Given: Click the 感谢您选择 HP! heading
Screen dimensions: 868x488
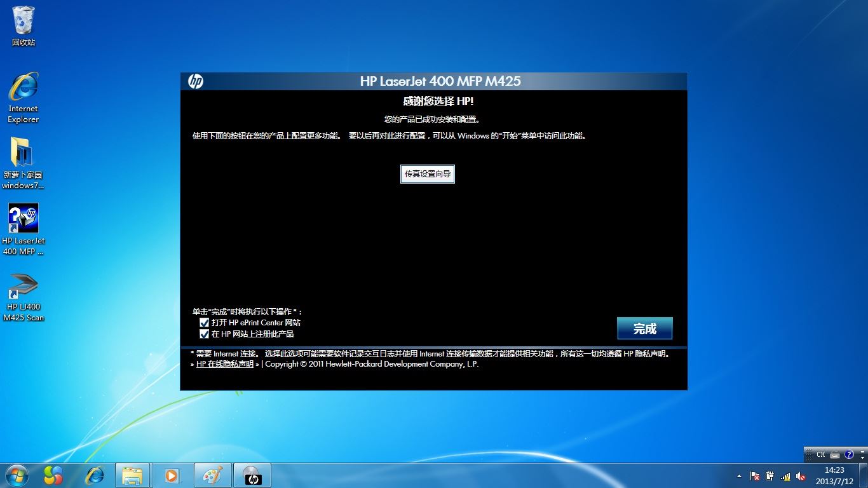Looking at the screenshot, I should coord(438,101).
